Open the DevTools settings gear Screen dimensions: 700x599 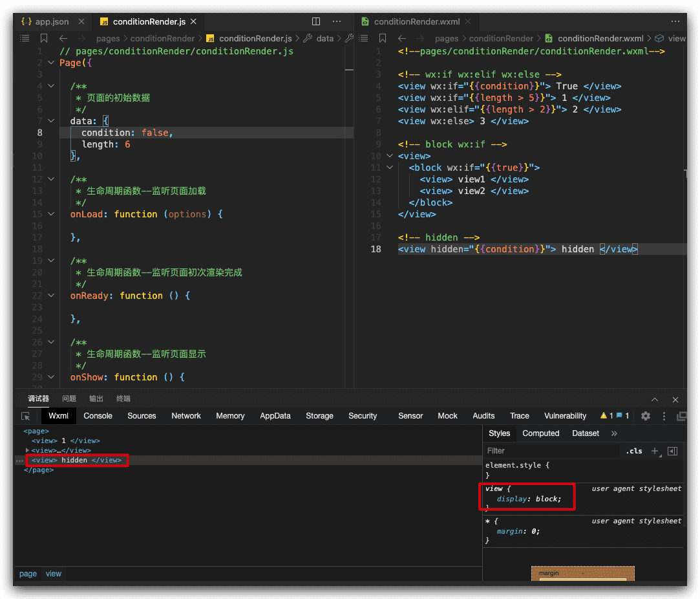point(645,416)
